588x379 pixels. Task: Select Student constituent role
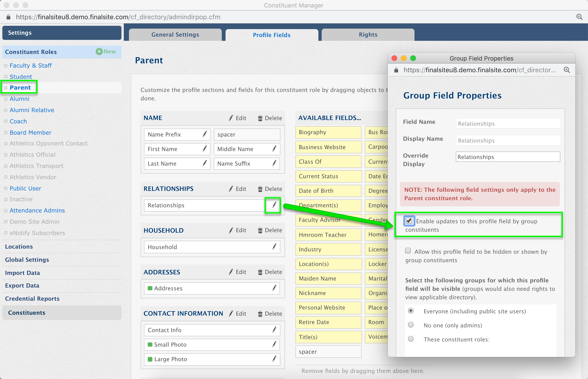(21, 77)
